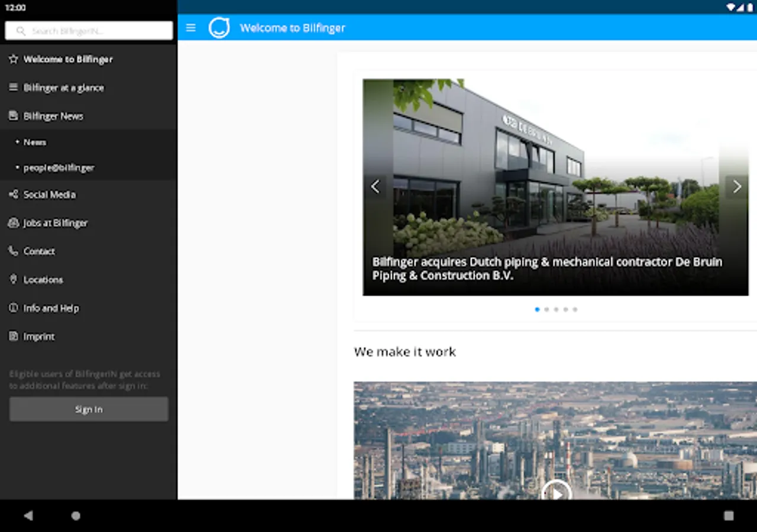Screen dimensions: 757x532
Task: Click the star icon beside Welcome to Bilfinger
Action: tap(13, 59)
